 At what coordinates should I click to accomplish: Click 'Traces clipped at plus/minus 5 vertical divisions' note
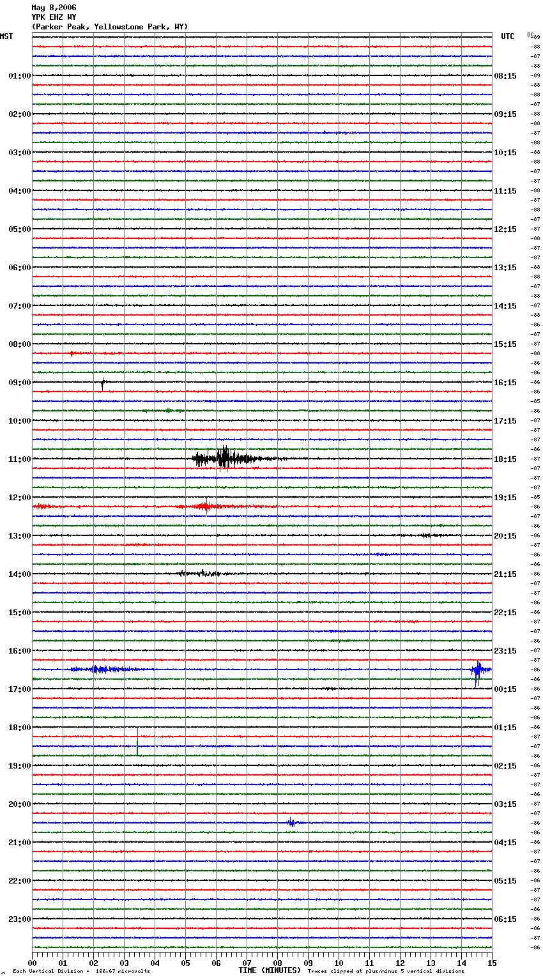tap(386, 972)
